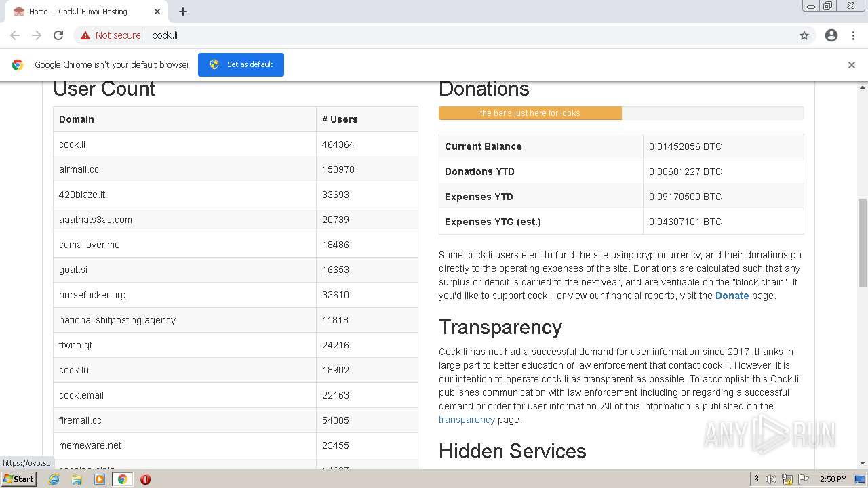Show hidden tray icons arrow
Viewport: 868px width, 488px height.
click(756, 479)
